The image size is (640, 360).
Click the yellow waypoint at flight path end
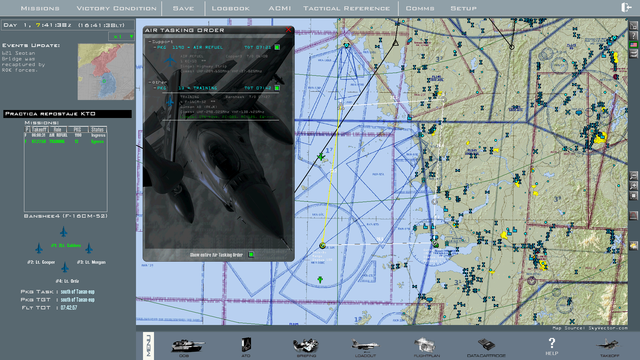point(322,245)
